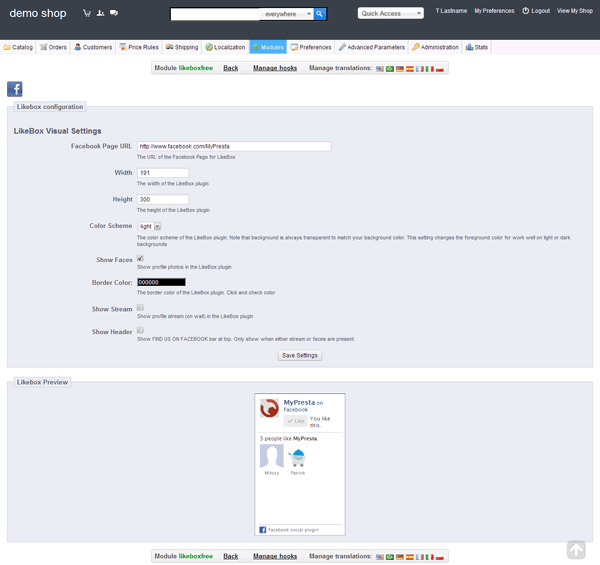Click the Facebook Page URL field
Viewport: 600px width, 565px height.
(234, 146)
